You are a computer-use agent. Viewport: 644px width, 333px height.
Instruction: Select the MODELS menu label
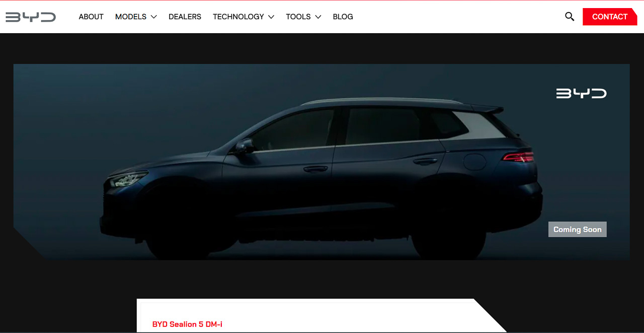(131, 17)
